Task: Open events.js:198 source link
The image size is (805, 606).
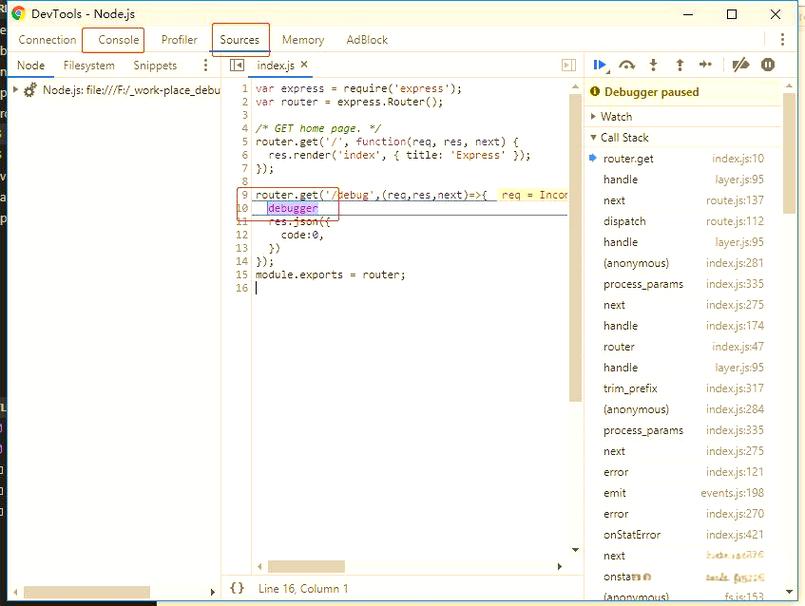Action: 732,493
